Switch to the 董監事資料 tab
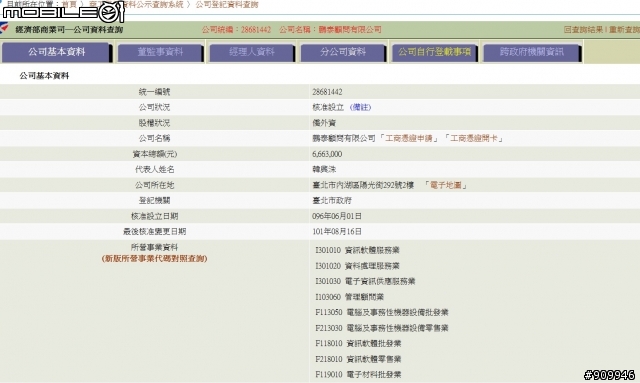The height and width of the screenshot is (383, 640). point(160,53)
